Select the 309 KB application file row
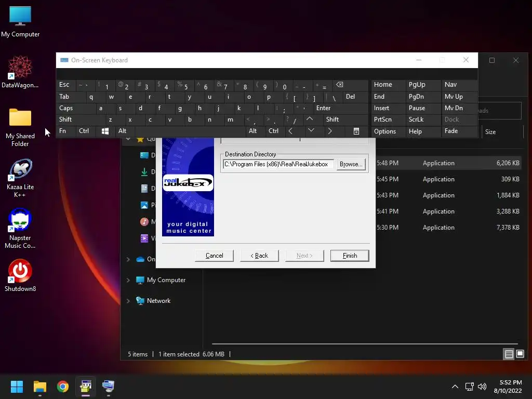This screenshot has width=532, height=399. pos(449,179)
